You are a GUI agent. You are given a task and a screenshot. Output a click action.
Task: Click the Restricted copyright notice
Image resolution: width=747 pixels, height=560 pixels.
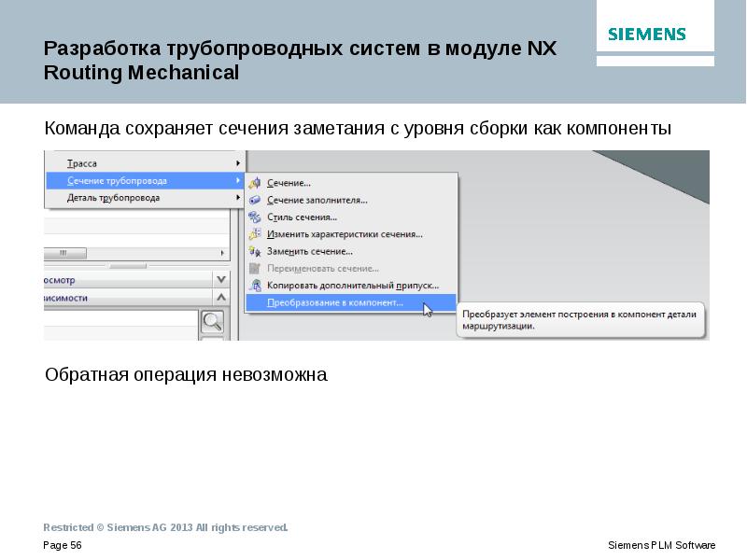coord(165,527)
